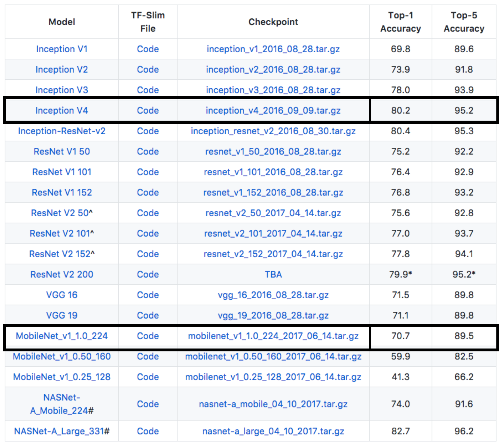Viewport: 503px width, 448px height.
Task: Download vgg_16_2016_08_28.tar.gz checkpoint
Action: pyautogui.click(x=273, y=295)
